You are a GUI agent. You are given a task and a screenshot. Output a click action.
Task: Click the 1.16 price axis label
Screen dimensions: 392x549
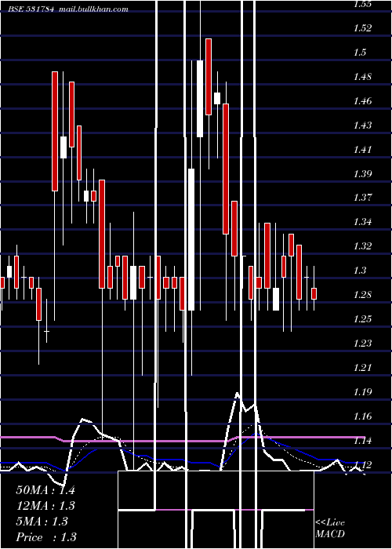tap(362, 416)
